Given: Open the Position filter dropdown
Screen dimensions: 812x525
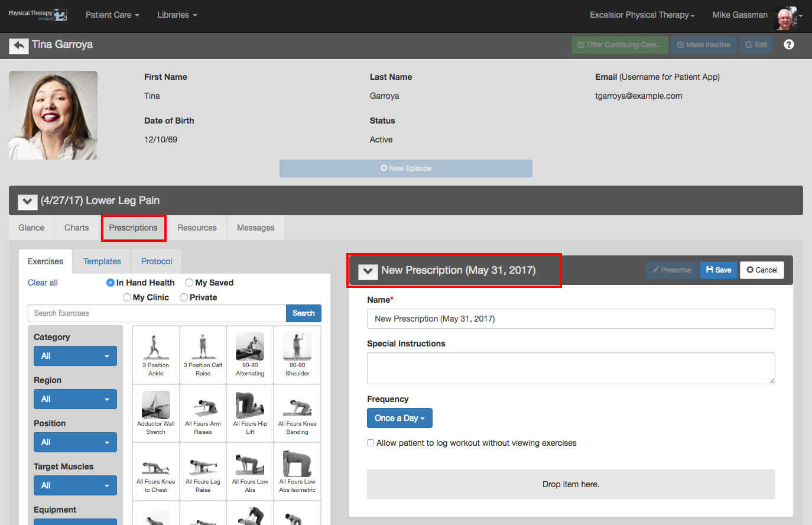Looking at the screenshot, I should coord(75,442).
